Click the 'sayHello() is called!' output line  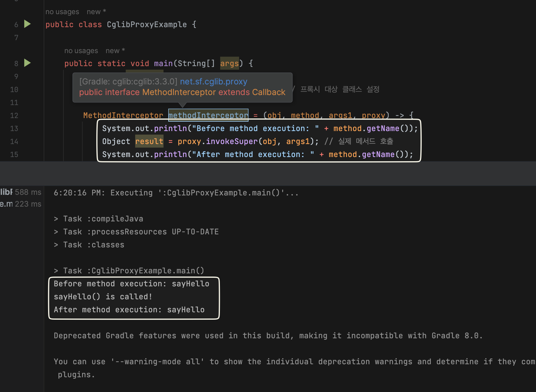(x=103, y=297)
